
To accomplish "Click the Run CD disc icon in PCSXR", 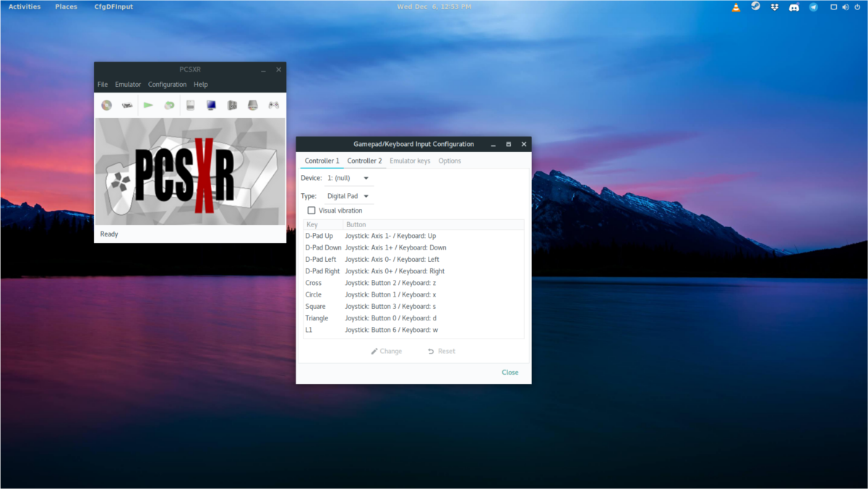I will click(x=107, y=105).
